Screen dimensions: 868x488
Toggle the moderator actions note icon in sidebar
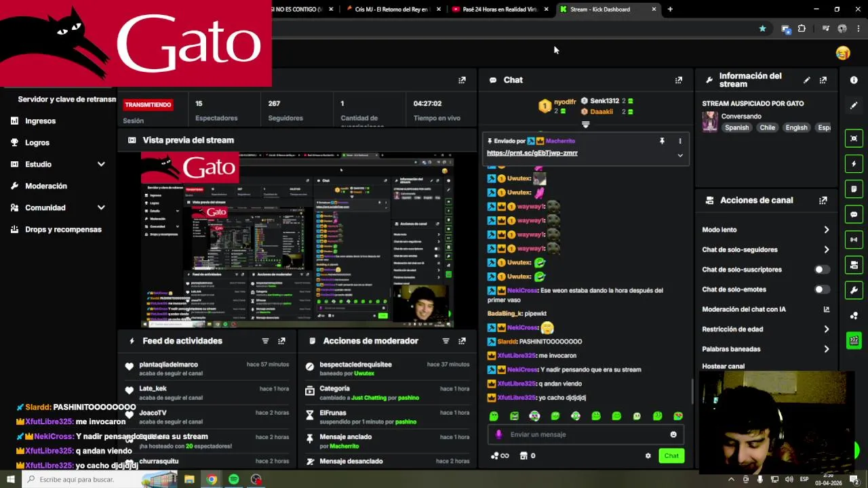pyautogui.click(x=854, y=188)
